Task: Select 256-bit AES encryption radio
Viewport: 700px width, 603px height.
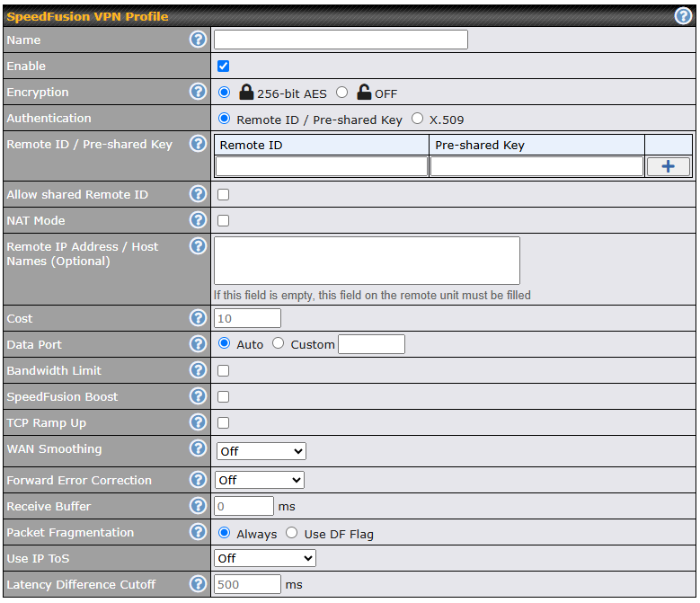Action: click(x=224, y=93)
